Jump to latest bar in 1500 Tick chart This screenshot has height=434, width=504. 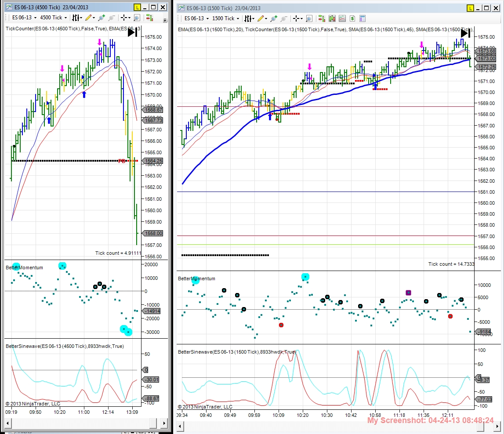[x=466, y=33]
